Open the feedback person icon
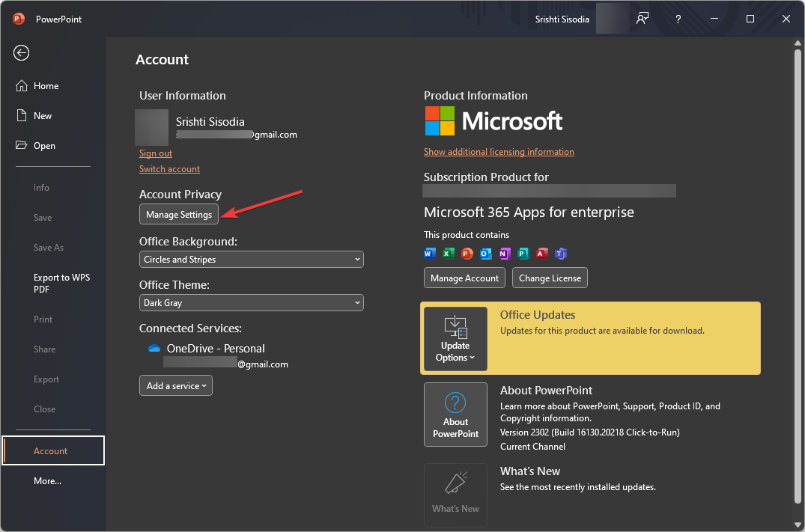805x532 pixels. click(643, 19)
